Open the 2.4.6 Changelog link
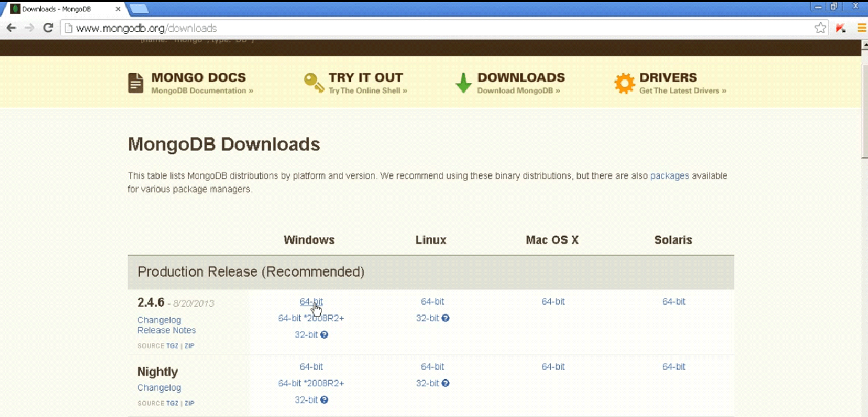 pyautogui.click(x=159, y=320)
